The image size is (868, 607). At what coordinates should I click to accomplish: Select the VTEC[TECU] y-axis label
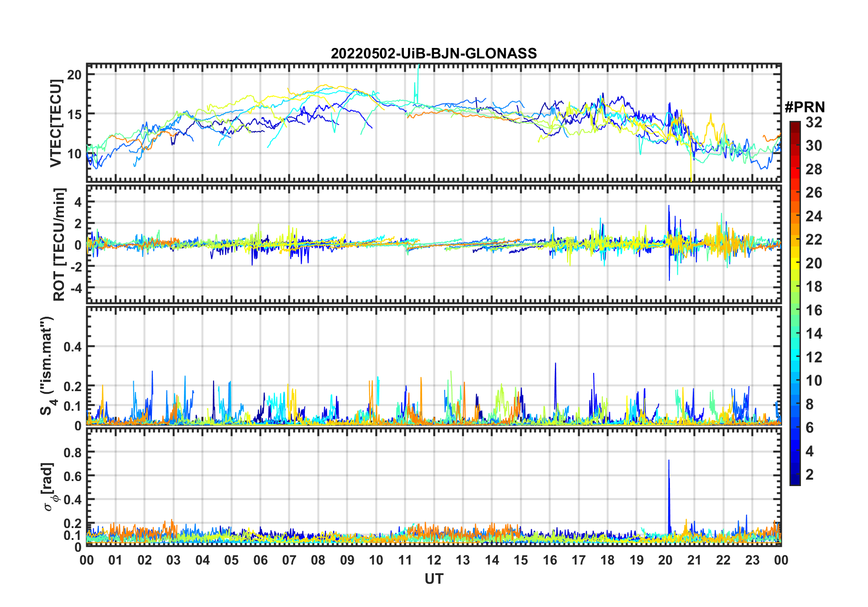point(56,123)
